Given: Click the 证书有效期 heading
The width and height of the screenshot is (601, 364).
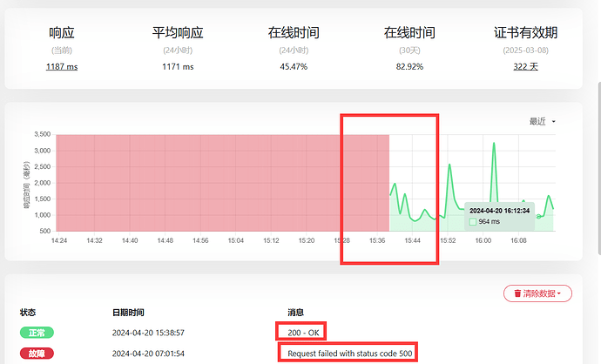Looking at the screenshot, I should (x=525, y=32).
